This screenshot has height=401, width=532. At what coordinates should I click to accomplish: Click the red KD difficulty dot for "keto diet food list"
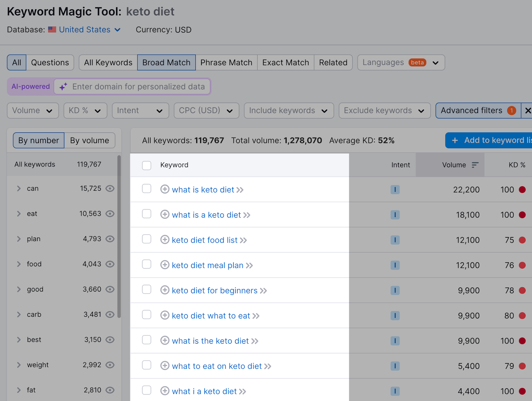523,240
